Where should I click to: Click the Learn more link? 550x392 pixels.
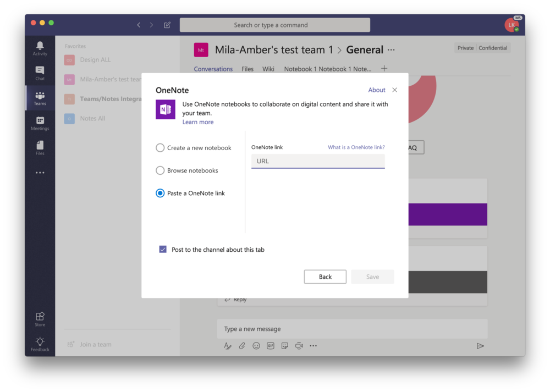click(x=198, y=122)
